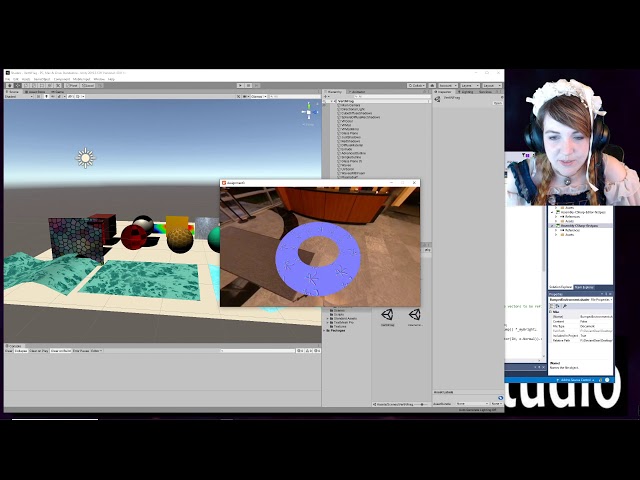The image size is (640, 480).
Task: Expand the TextMesh Pro folder
Action: 327,322
